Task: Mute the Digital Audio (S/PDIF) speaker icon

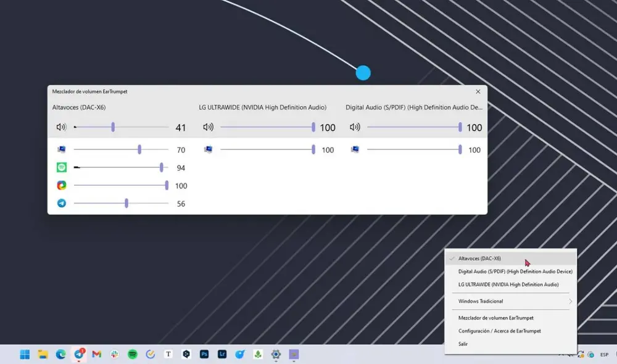Action: (355, 127)
